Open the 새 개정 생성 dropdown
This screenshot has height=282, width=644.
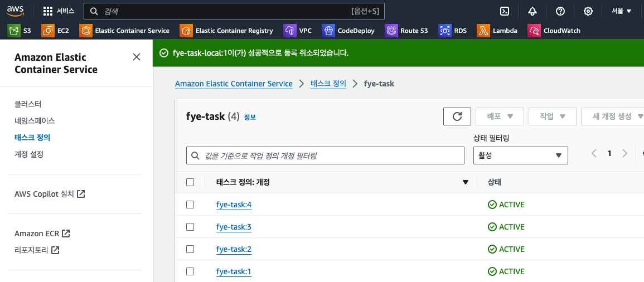tap(612, 116)
